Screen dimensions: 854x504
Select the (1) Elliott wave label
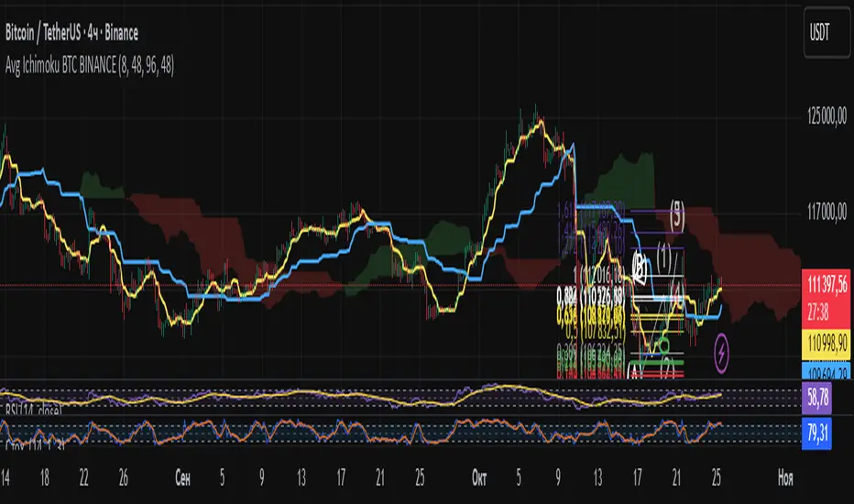tap(663, 251)
